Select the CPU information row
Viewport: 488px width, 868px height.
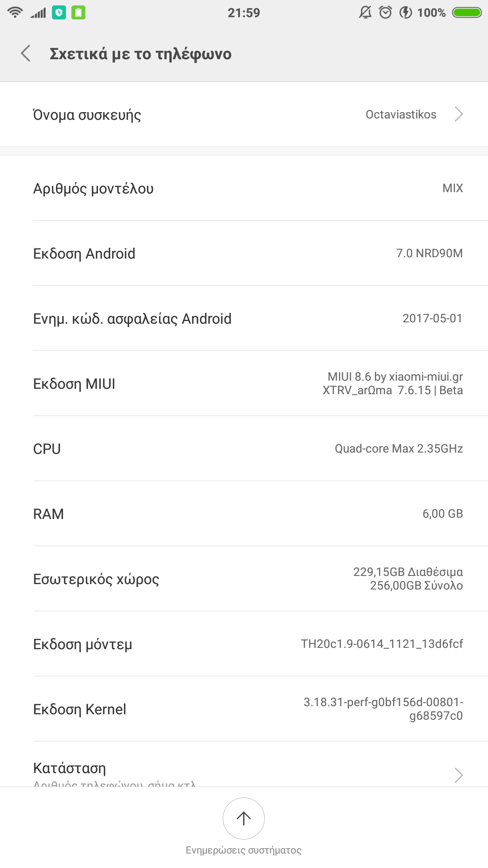[x=244, y=449]
